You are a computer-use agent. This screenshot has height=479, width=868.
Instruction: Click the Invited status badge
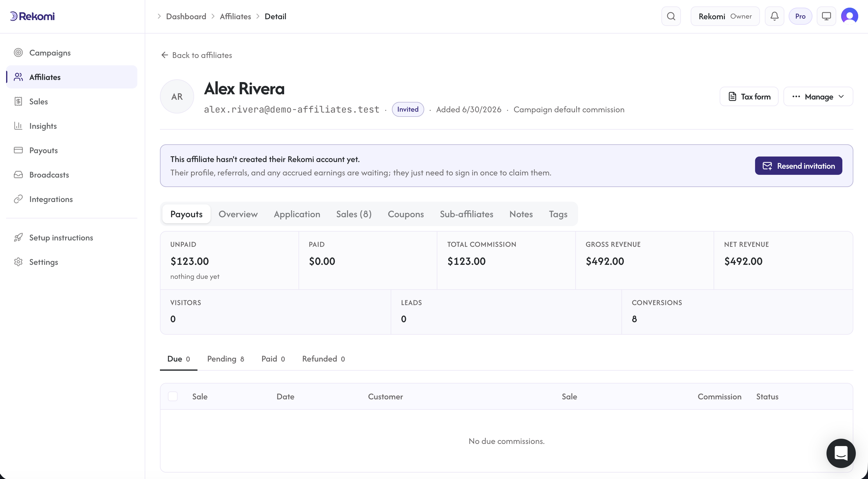[x=408, y=110]
